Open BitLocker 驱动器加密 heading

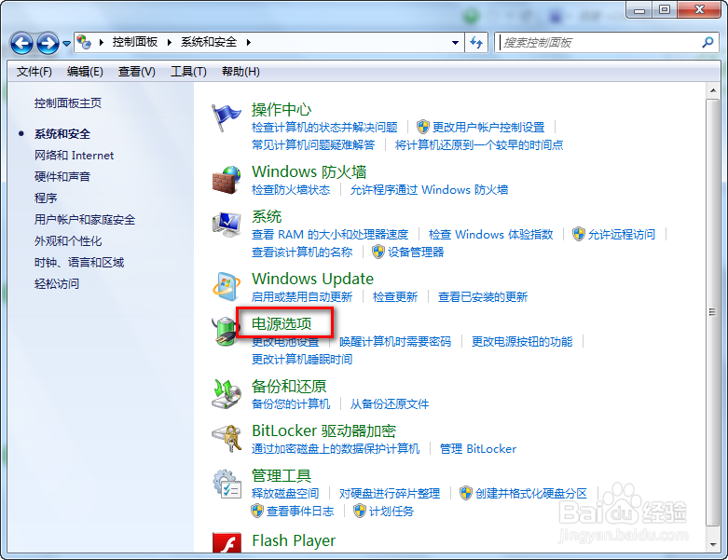coord(323,431)
